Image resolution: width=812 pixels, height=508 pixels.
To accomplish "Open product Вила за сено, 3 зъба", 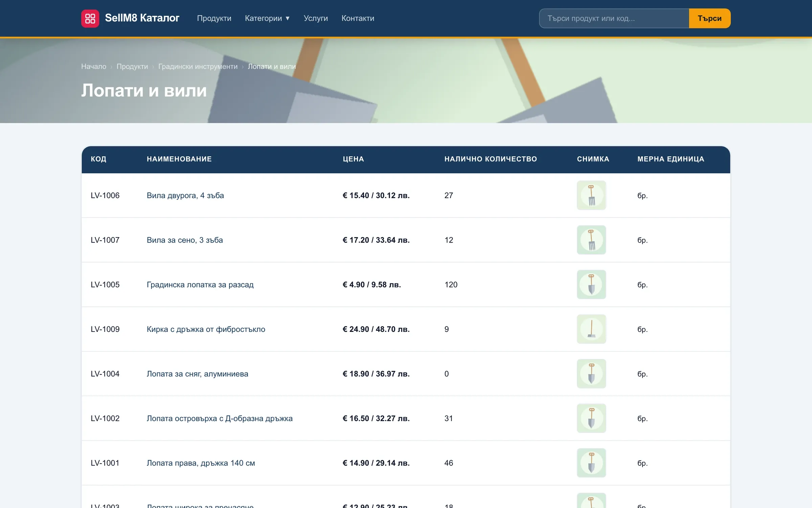I will (185, 240).
